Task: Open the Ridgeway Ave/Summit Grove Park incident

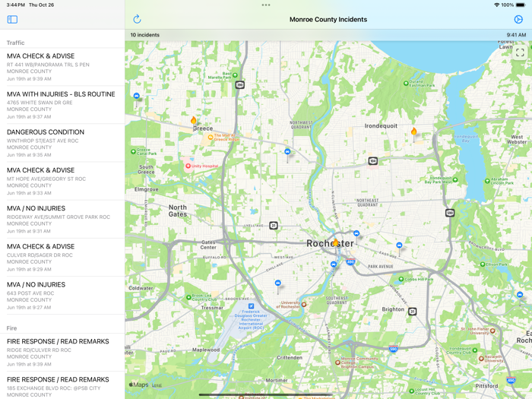Action: tap(62, 219)
